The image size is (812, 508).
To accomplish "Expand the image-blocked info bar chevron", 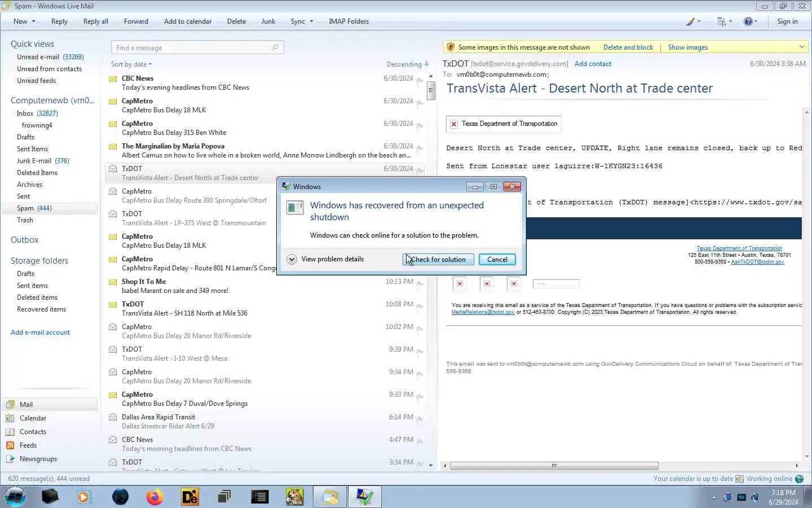I will pyautogui.click(x=802, y=47).
